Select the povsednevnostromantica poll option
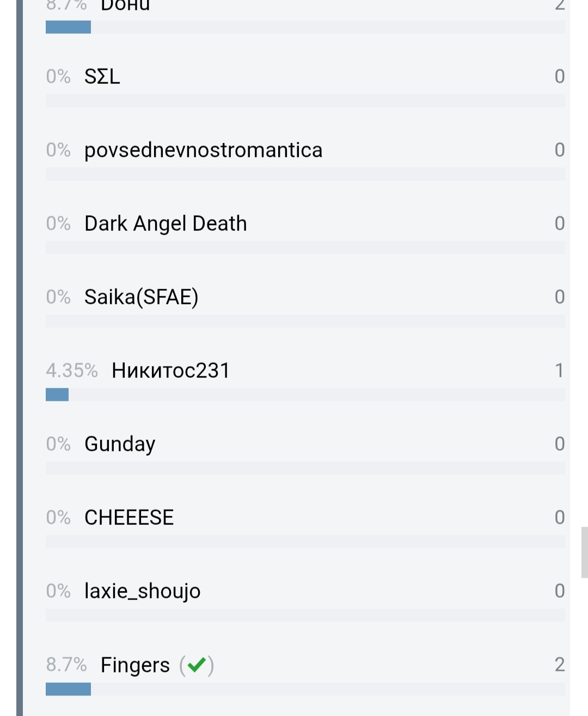This screenshot has height=716, width=588. click(203, 150)
